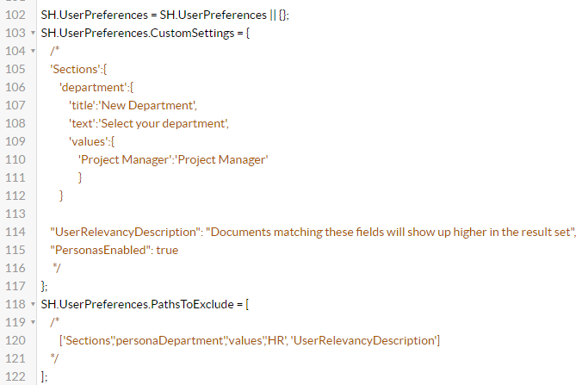Screen dimensions: 588x385
Task: Collapse the comment fold at line 119
Action: [x=32, y=322]
